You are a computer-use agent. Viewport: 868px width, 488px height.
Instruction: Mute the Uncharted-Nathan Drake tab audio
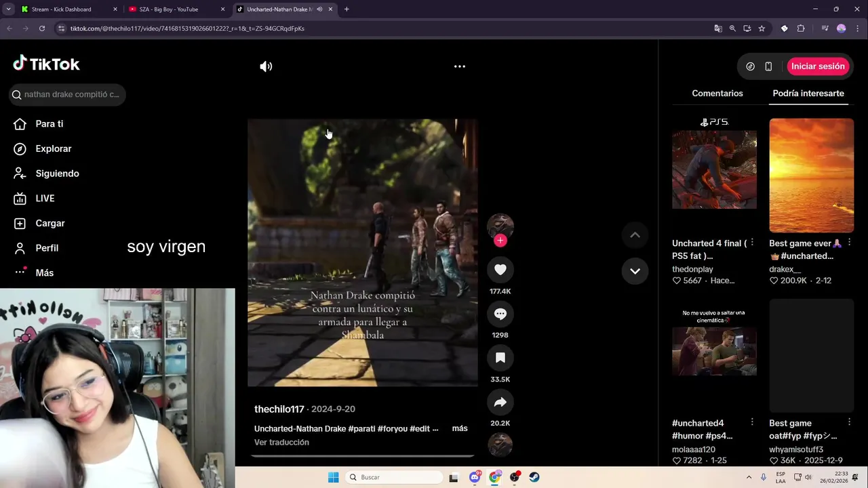click(319, 9)
